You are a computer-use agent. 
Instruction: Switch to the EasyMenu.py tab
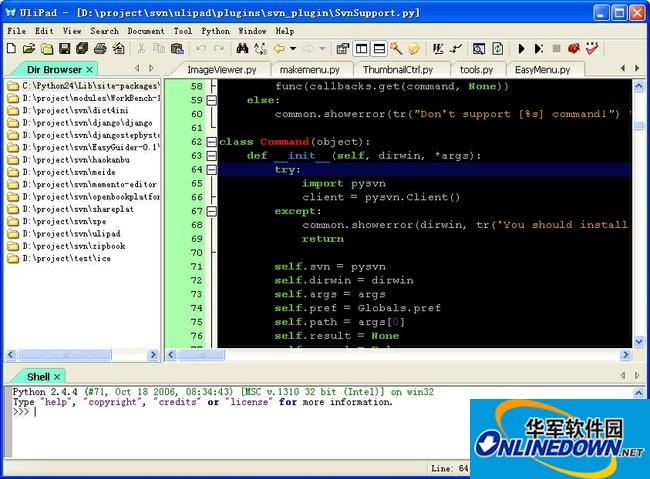543,70
